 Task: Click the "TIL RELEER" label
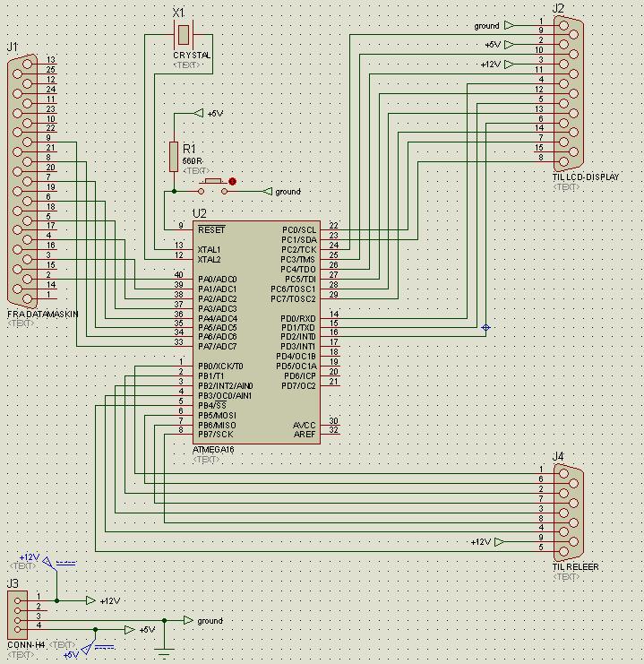(x=575, y=567)
